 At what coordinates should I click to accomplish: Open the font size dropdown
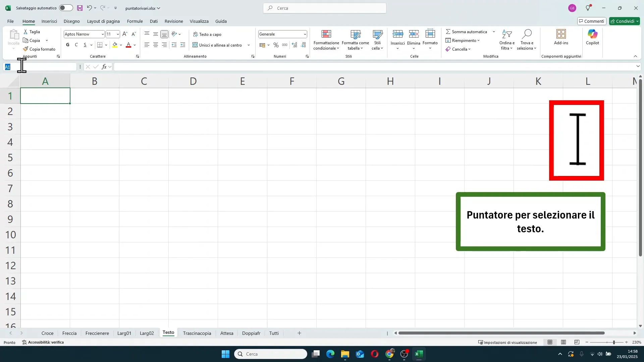pos(118,34)
